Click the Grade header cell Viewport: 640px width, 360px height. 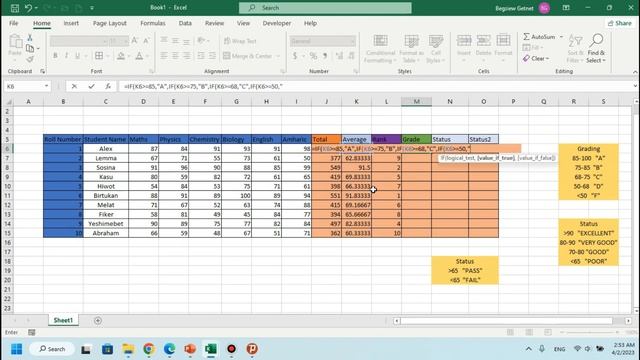click(x=416, y=139)
